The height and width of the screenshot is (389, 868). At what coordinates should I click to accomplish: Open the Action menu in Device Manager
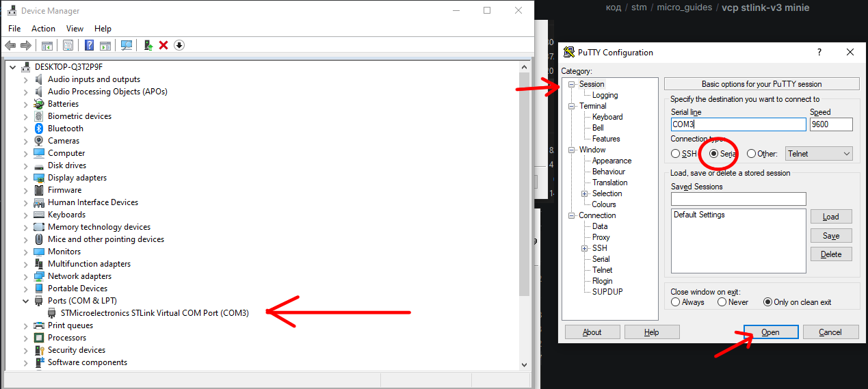click(43, 29)
